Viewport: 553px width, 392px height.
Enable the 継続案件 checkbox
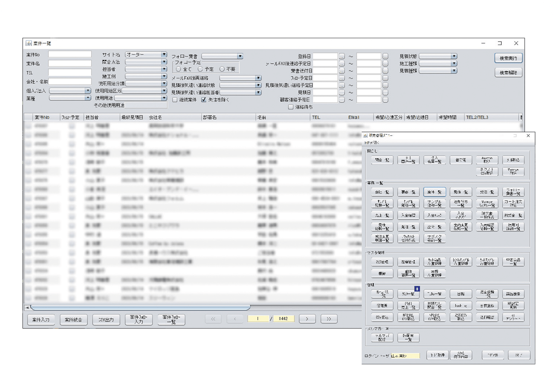pos(175,100)
